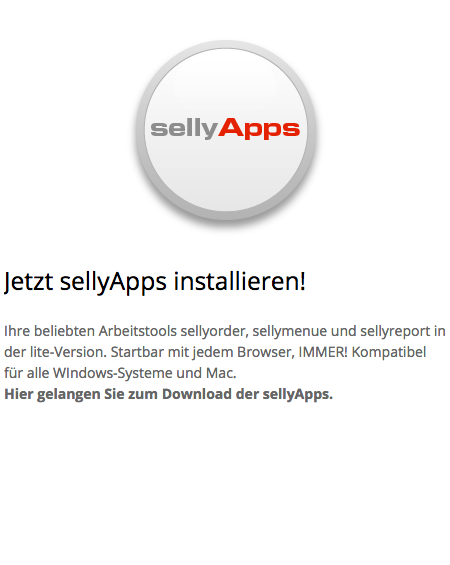Click the word "sellyreport" in the description
Screen dimensions: 450x565
click(395, 331)
